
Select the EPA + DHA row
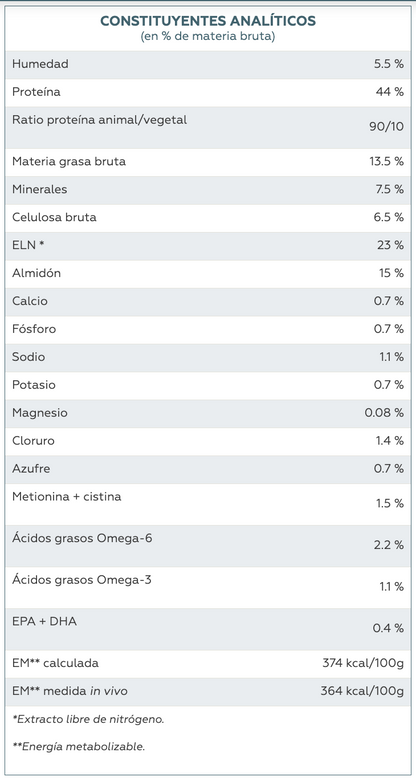(x=208, y=629)
